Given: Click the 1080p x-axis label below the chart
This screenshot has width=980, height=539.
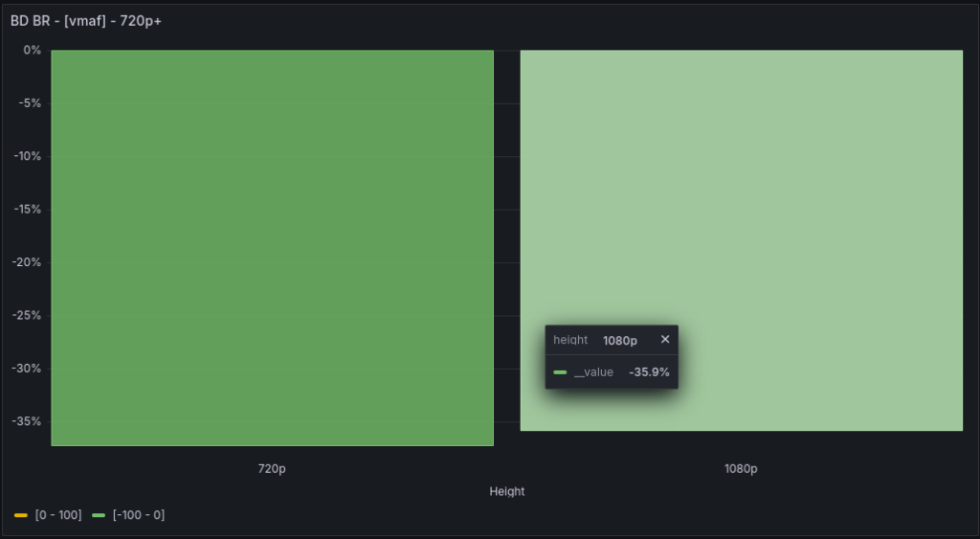Looking at the screenshot, I should point(741,469).
